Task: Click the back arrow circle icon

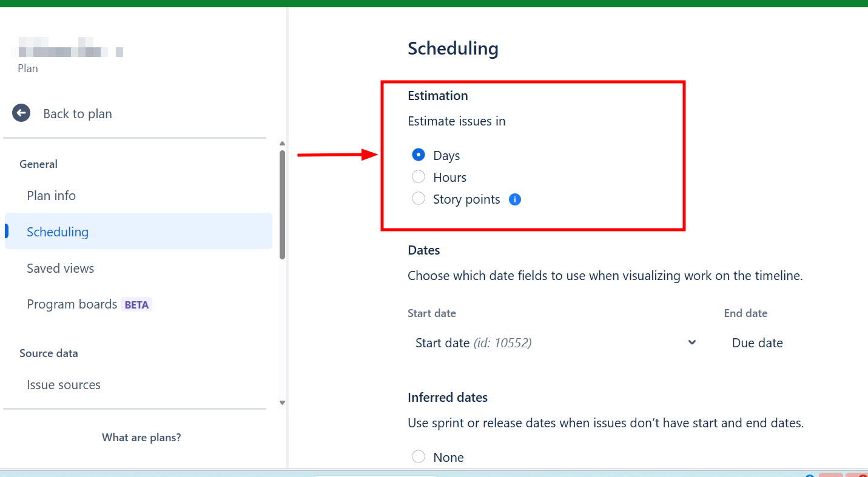Action: click(x=21, y=113)
